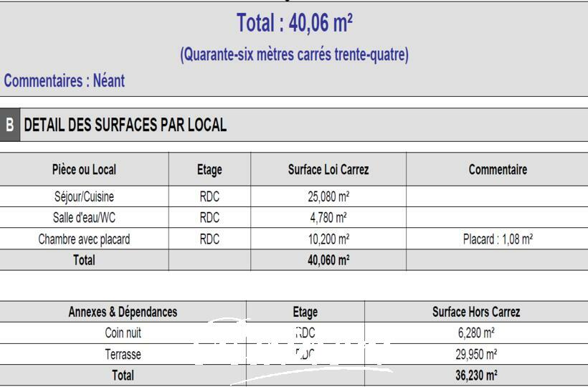Select the total '40,060 m²'
This screenshot has width=588, height=387.
point(328,260)
